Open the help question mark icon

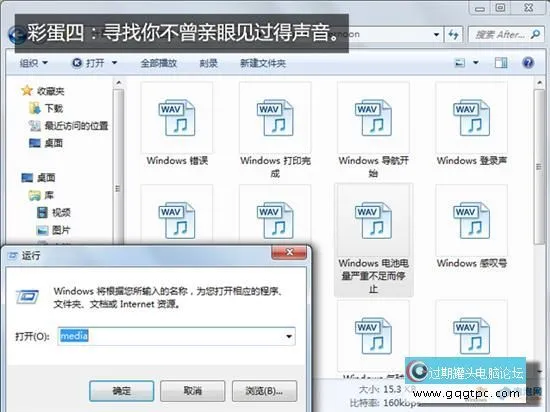528,63
